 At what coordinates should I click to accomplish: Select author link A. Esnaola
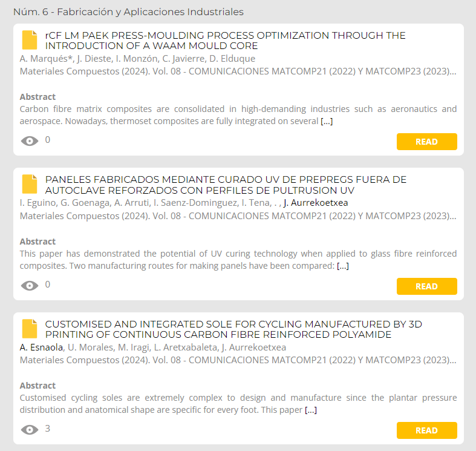click(41, 347)
